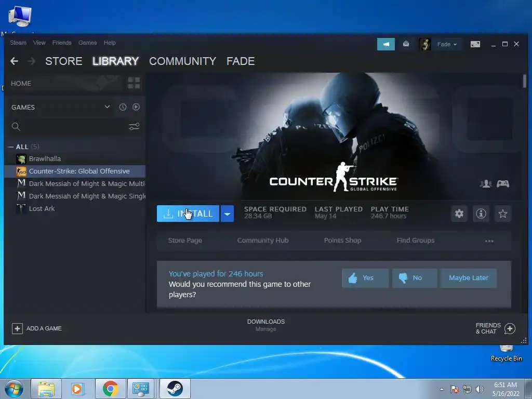Toggle ready-to-play filter icon

tap(136, 107)
